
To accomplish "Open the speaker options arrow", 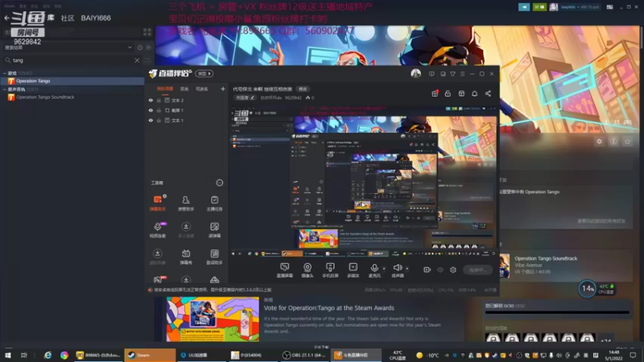I will click(x=407, y=269).
